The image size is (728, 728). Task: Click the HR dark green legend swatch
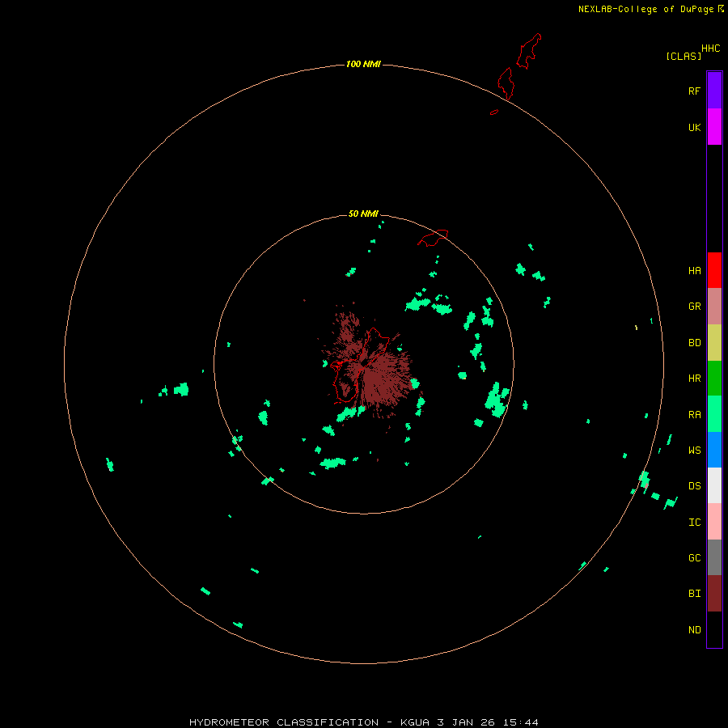point(714,379)
